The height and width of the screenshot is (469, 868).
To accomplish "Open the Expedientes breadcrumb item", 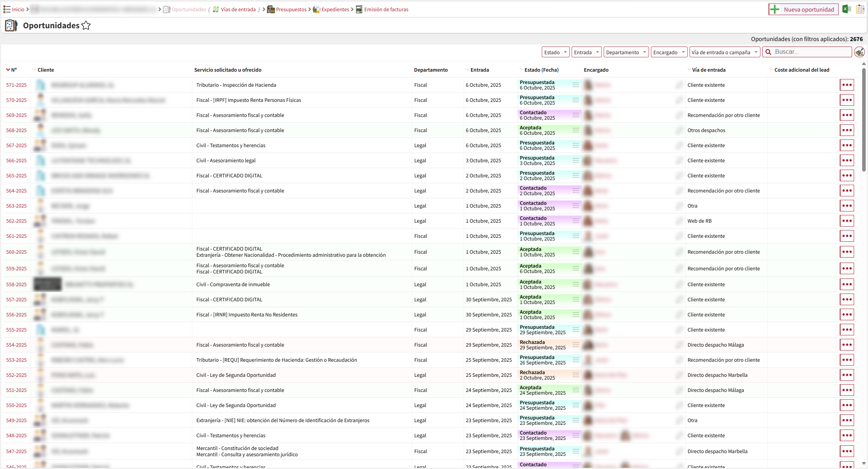I will (335, 9).
